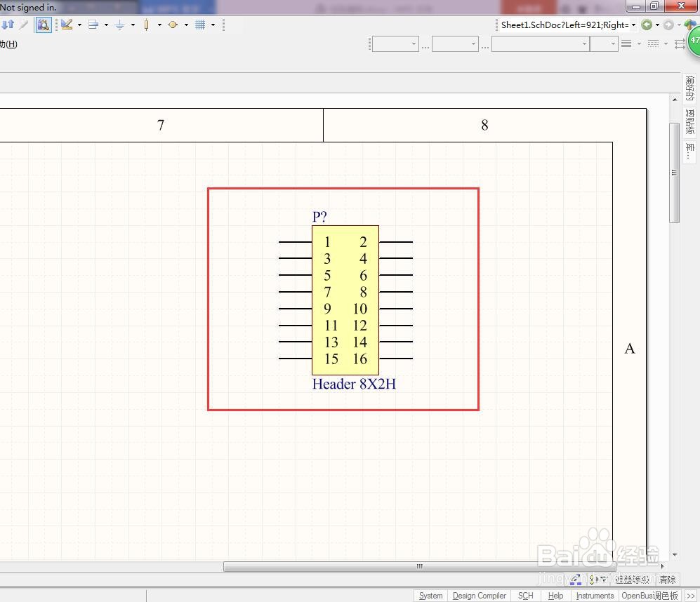Click the vertical scrollbar up arrow
The image size is (700, 602).
click(675, 100)
